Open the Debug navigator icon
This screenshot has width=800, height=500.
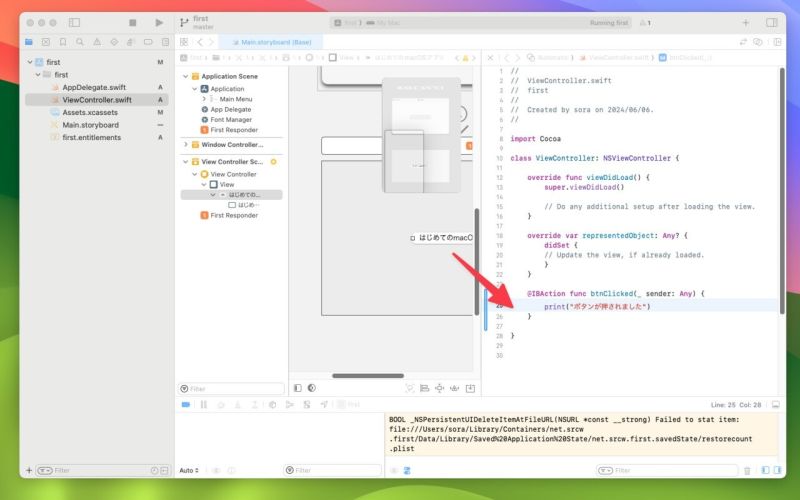(x=131, y=42)
